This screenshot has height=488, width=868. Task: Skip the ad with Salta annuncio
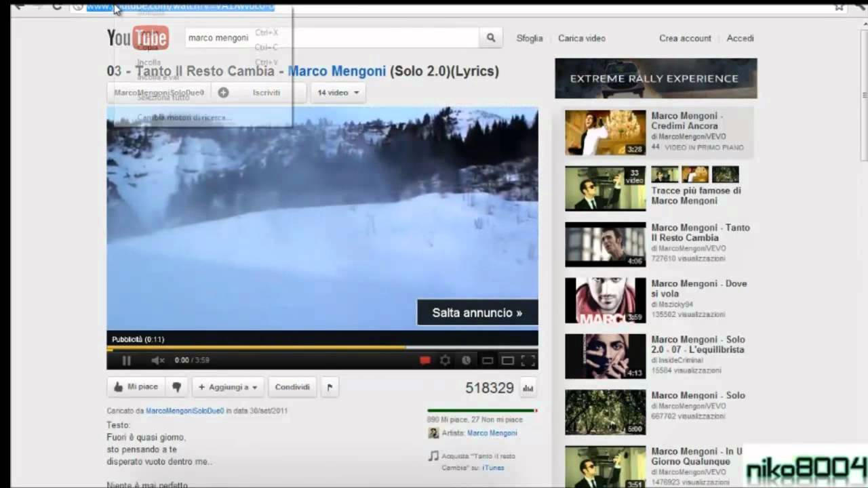[x=477, y=312]
